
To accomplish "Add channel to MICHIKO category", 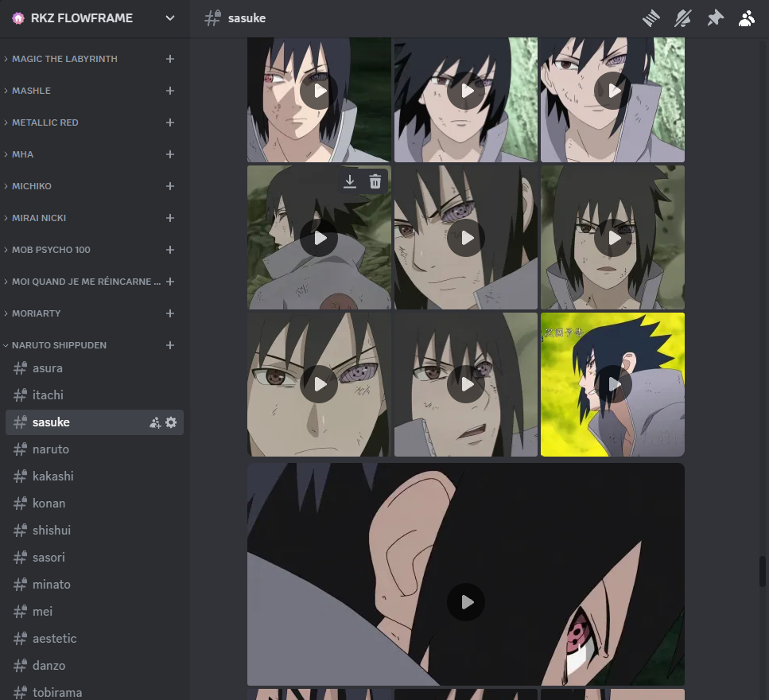I will (x=170, y=186).
